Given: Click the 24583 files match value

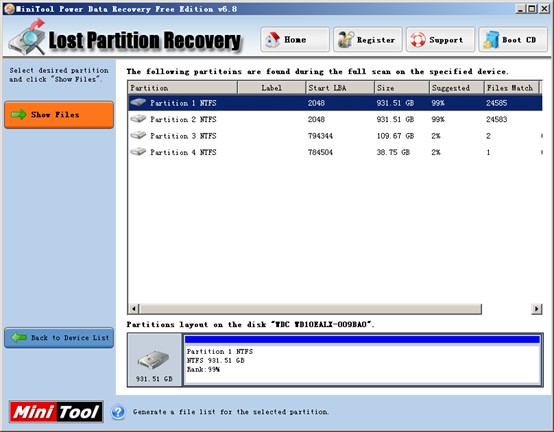Looking at the screenshot, I should [x=496, y=119].
